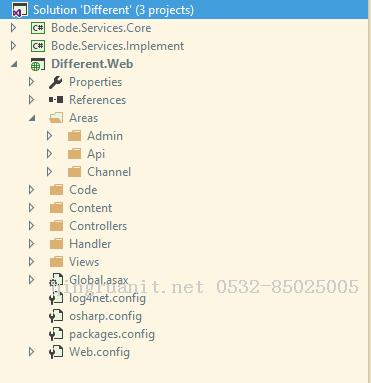371x383 pixels.
Task: Expand the Bode.Services.Core project
Action: point(13,28)
